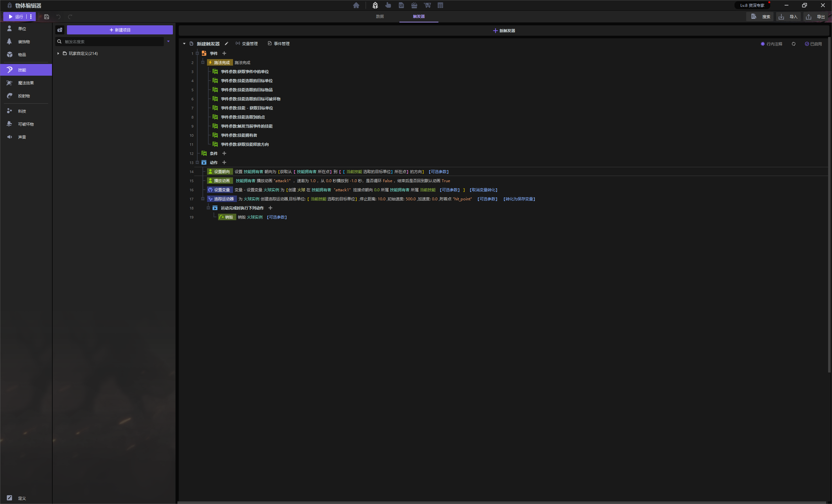Select row 事件参数:技能拥有者

239,135
